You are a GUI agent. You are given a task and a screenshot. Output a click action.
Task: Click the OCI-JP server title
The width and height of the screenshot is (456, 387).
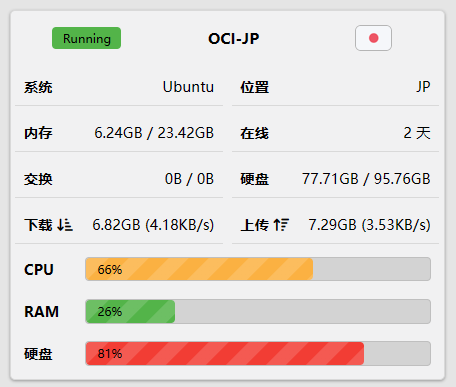coord(234,39)
